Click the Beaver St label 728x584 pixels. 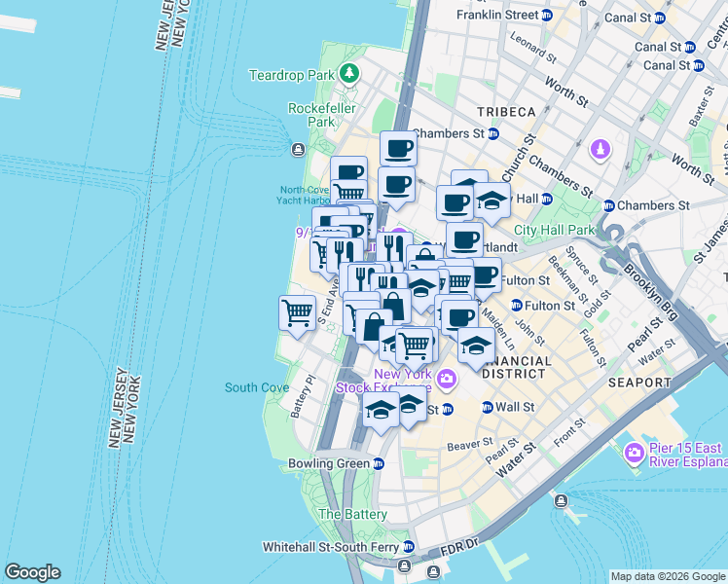469,444
